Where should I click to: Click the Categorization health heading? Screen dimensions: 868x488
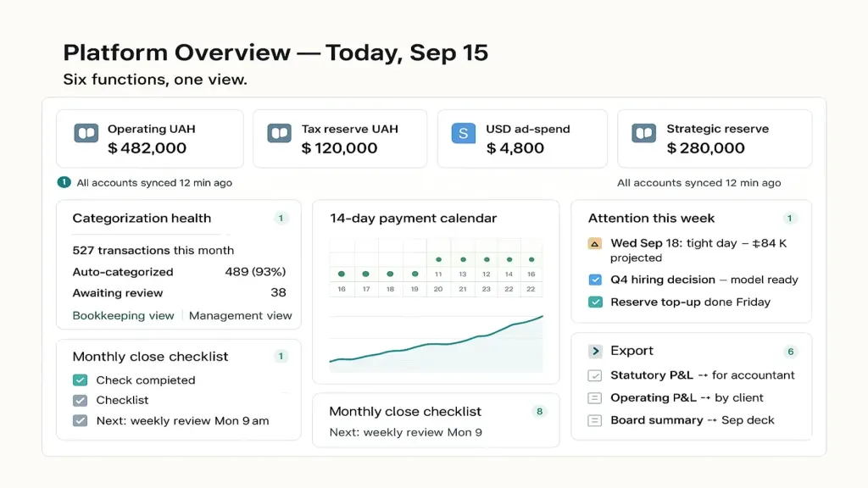tap(142, 218)
